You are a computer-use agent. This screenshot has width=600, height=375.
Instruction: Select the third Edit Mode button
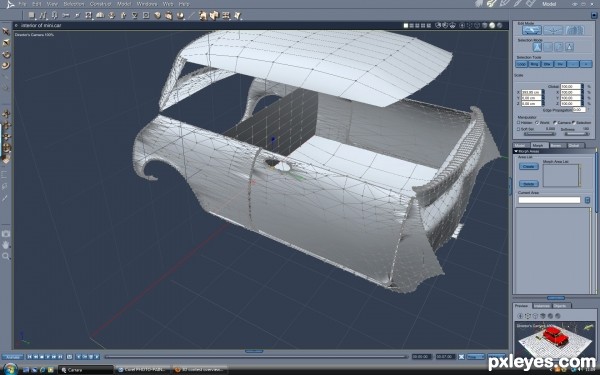point(574,30)
